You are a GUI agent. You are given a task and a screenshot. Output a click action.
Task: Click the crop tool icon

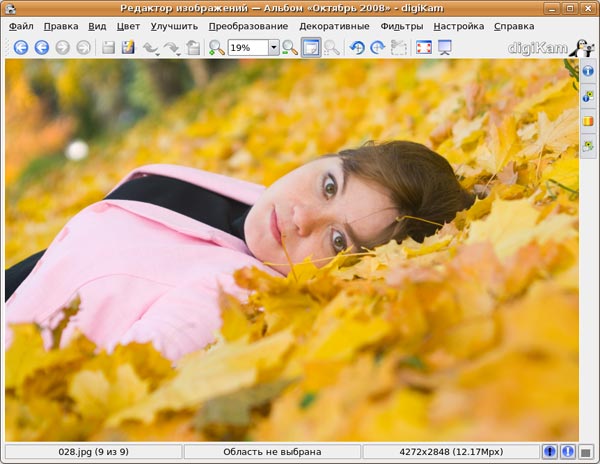[399, 47]
